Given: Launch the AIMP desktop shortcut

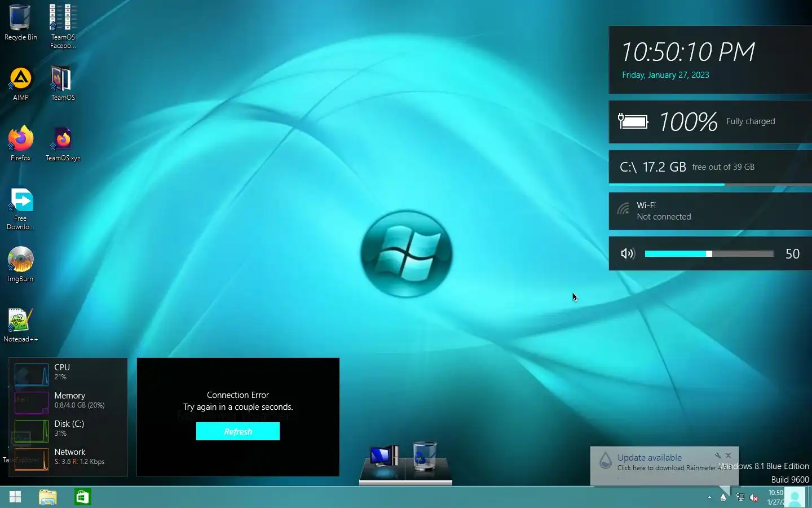Looking at the screenshot, I should click(x=20, y=84).
